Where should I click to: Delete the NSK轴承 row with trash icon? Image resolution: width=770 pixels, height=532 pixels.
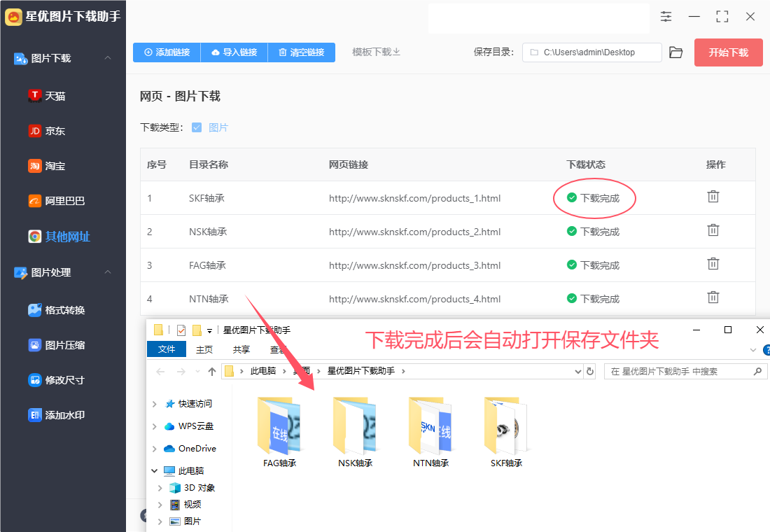coord(713,230)
